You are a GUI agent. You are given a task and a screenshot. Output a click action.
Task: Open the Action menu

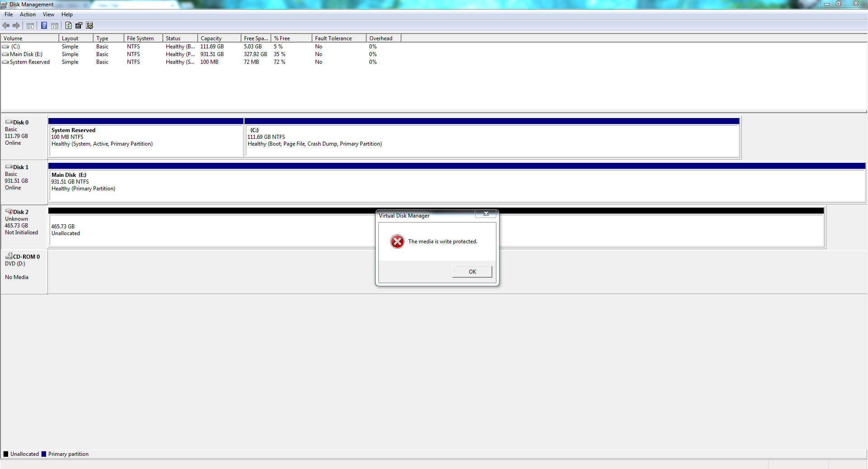click(x=28, y=14)
